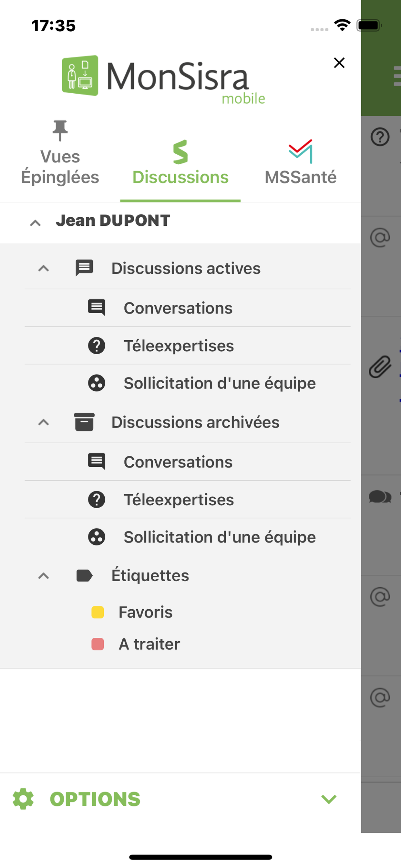
Task: Tap the paperclip attachment icon in background
Action: (380, 367)
